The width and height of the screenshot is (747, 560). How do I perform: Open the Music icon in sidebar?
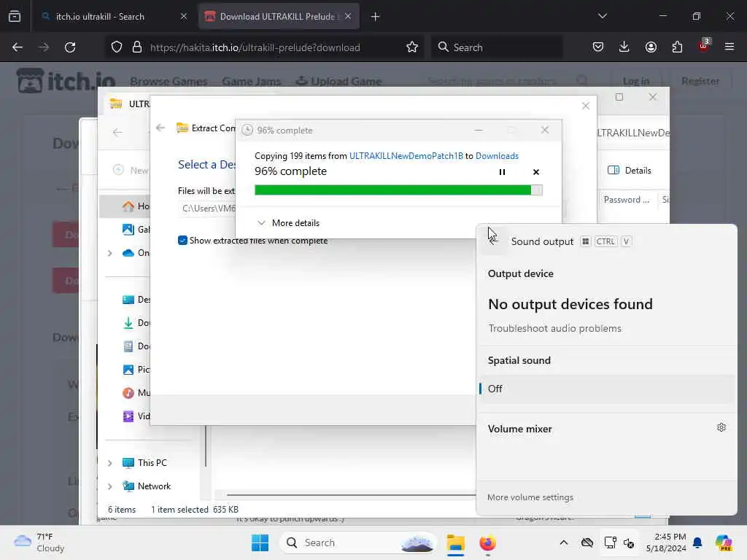pos(128,393)
